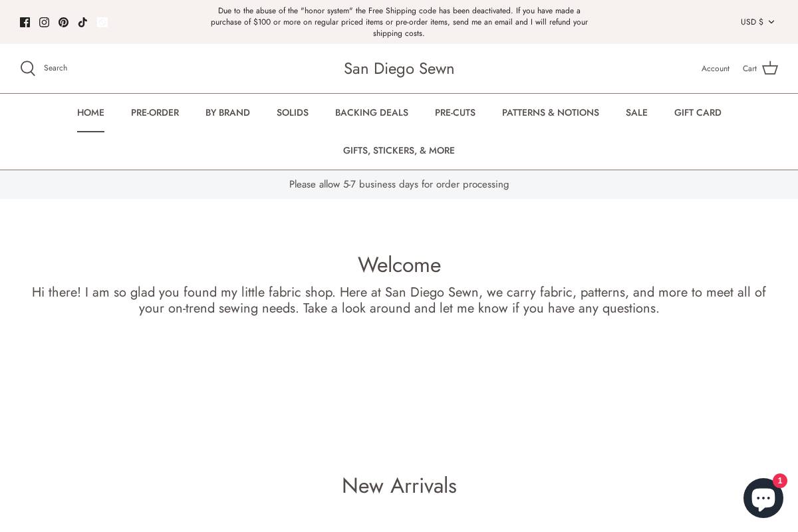Viewport: 798px width, 532px height.
Task: Open the BY BRAND navigation menu
Action: point(227,112)
